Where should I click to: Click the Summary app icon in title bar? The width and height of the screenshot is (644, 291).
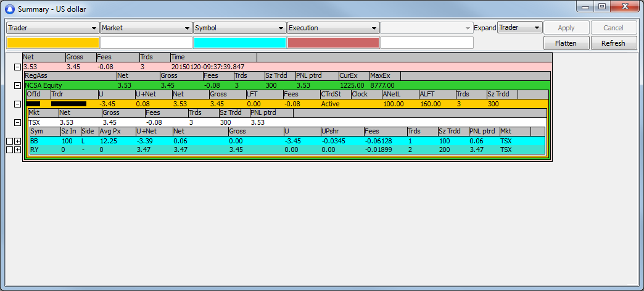[9, 9]
